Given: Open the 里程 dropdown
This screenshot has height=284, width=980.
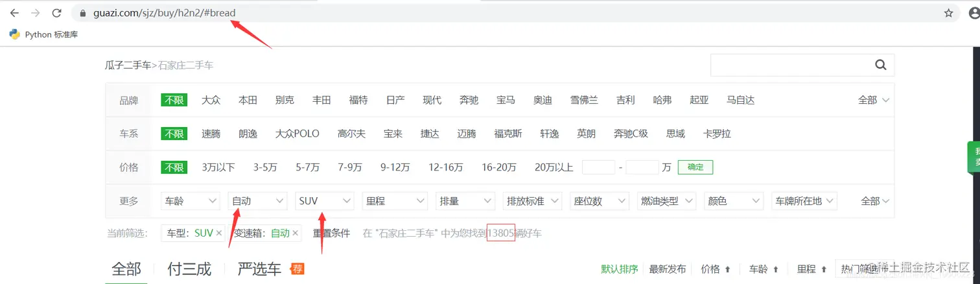Looking at the screenshot, I should 395,201.
